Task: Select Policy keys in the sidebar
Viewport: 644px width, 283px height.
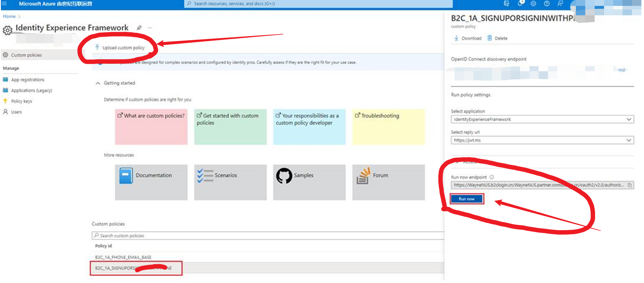Action: coord(21,101)
